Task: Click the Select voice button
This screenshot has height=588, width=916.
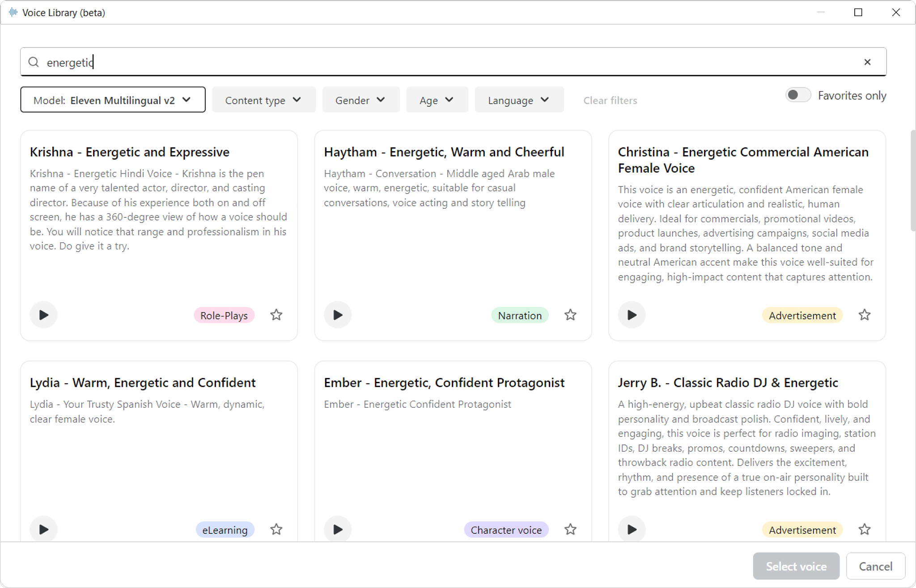Action: coord(796,566)
